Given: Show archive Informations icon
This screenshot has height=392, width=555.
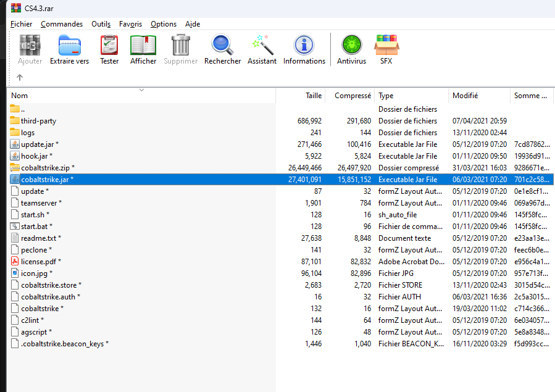Looking at the screenshot, I should coord(304,45).
